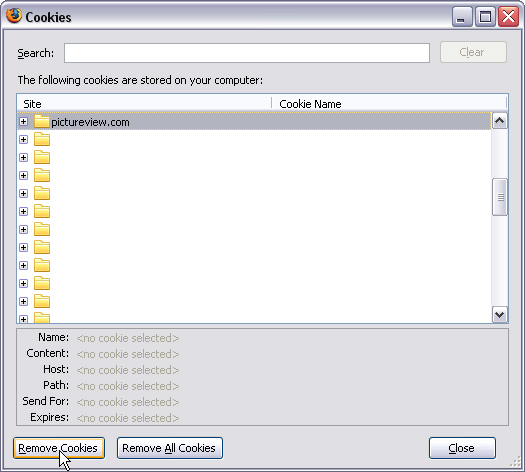Sort by the Cookie Name column header
The image size is (525, 472).
click(389, 104)
